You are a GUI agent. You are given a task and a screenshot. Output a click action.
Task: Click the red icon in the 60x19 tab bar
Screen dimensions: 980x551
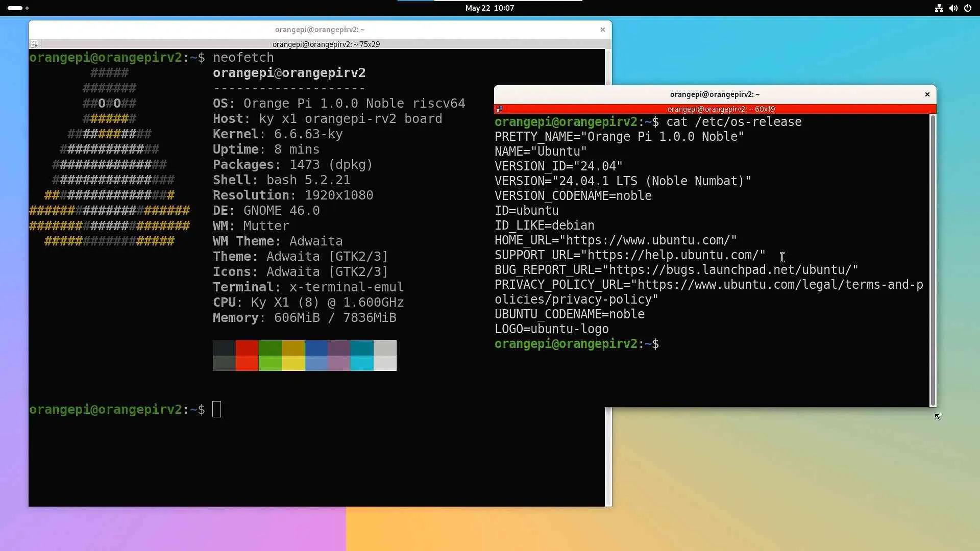pos(500,109)
